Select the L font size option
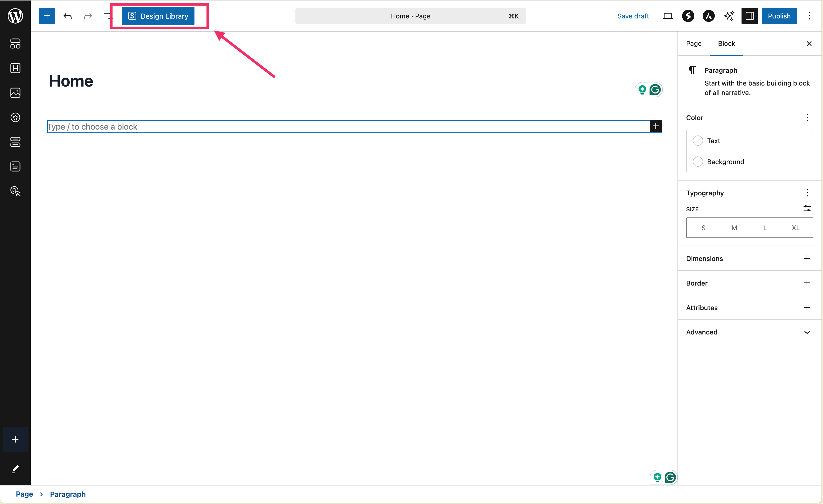The image size is (823, 504). tap(765, 228)
